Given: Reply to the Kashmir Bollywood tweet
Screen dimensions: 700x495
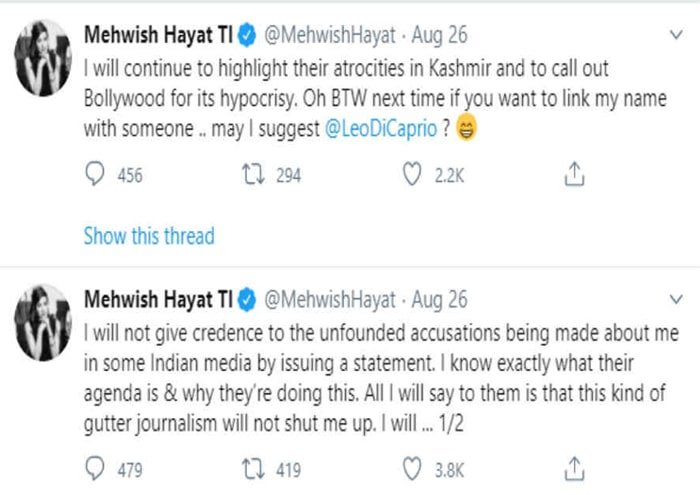Looking at the screenshot, I should (x=95, y=175).
